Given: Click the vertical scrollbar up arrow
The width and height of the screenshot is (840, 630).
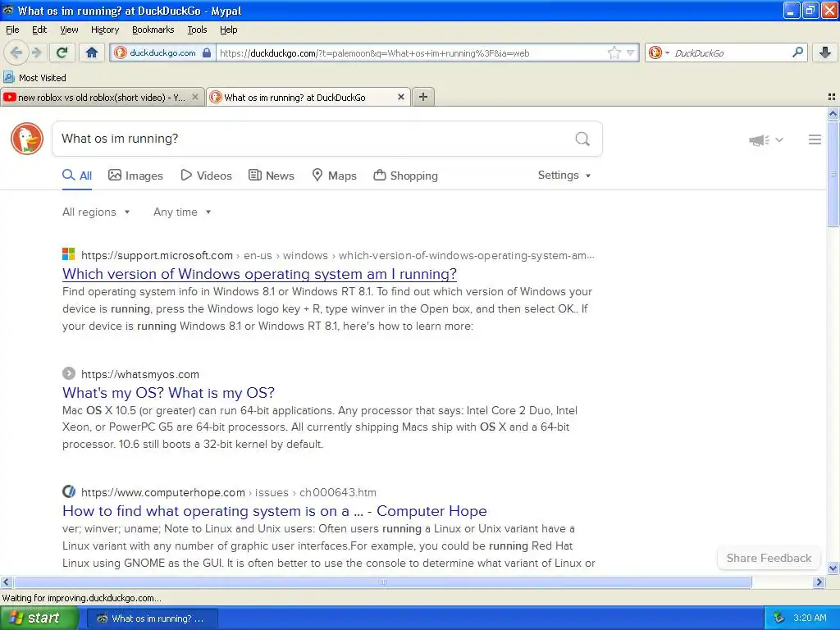Looking at the screenshot, I should pos(833,113).
